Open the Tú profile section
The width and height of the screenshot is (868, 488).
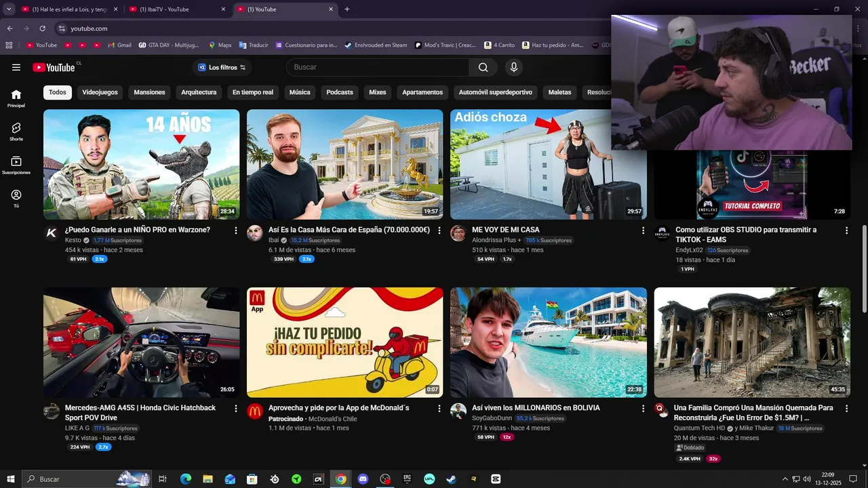(x=16, y=199)
